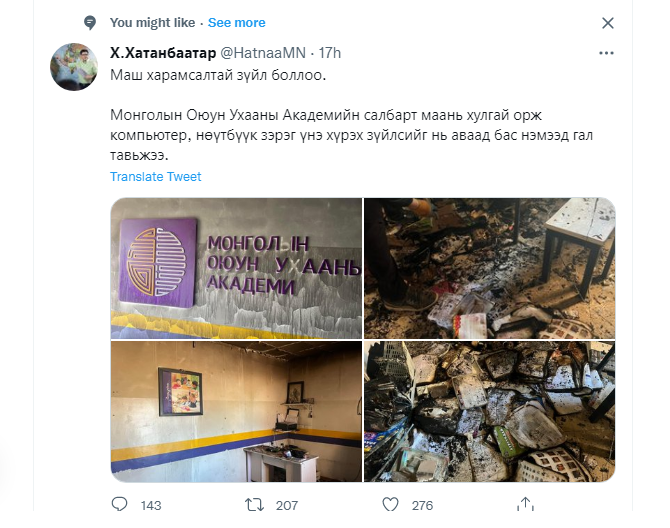Open the burnt floor with stool photo
This screenshot has width=670, height=528.
490,268
